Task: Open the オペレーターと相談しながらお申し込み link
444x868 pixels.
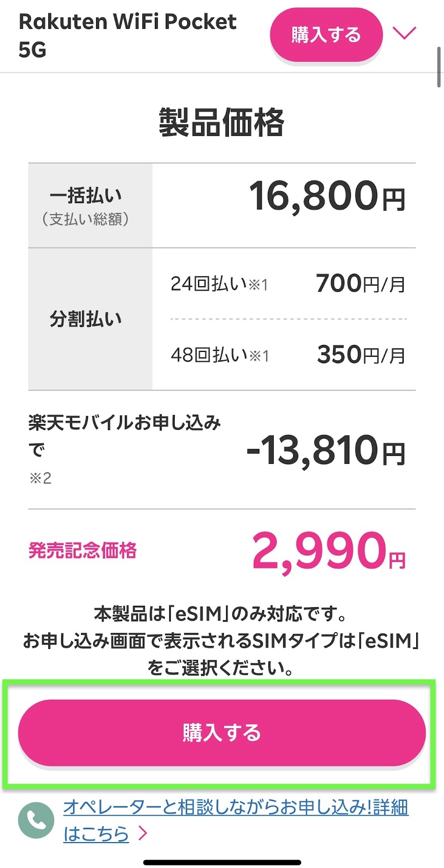Action: [x=235, y=807]
